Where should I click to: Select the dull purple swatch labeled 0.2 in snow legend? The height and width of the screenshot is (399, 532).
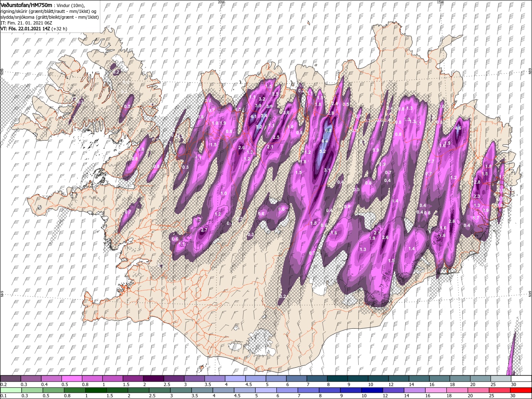tap(10, 379)
